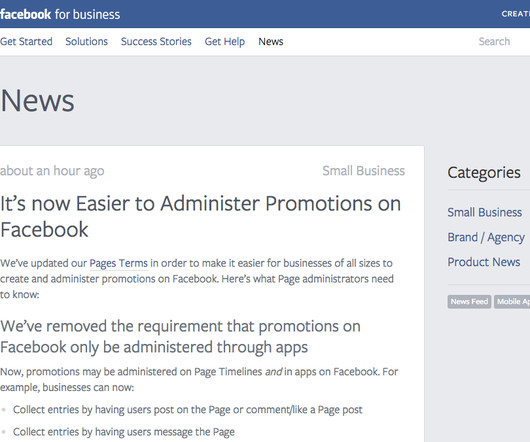Open the Get Help menu item
Viewport: 530px width, 442px height.
click(x=225, y=42)
